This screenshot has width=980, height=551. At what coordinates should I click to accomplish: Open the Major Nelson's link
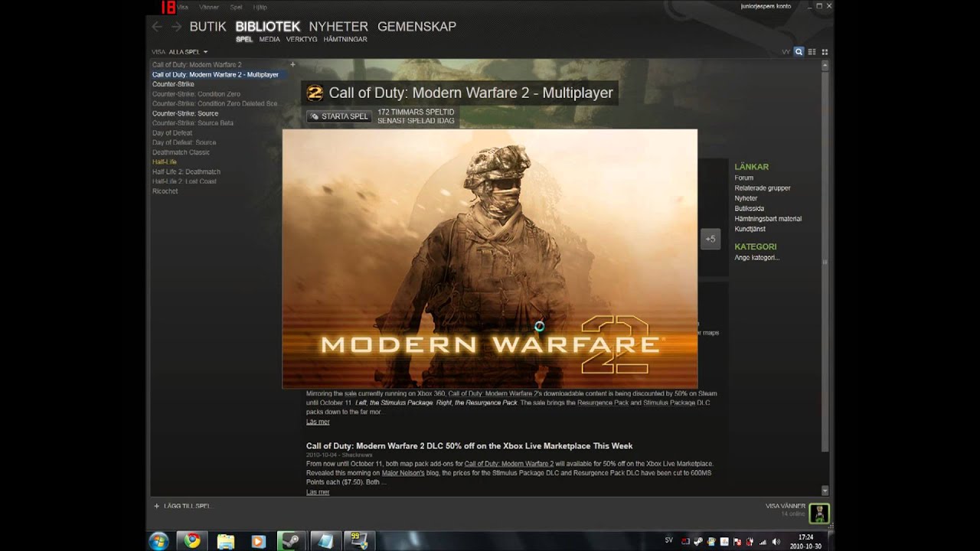(403, 473)
